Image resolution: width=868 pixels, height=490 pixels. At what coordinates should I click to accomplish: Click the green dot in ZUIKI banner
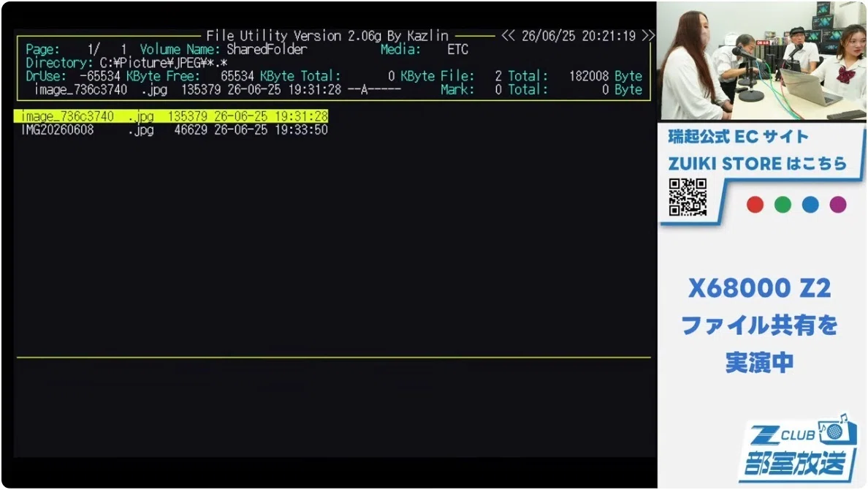click(783, 205)
